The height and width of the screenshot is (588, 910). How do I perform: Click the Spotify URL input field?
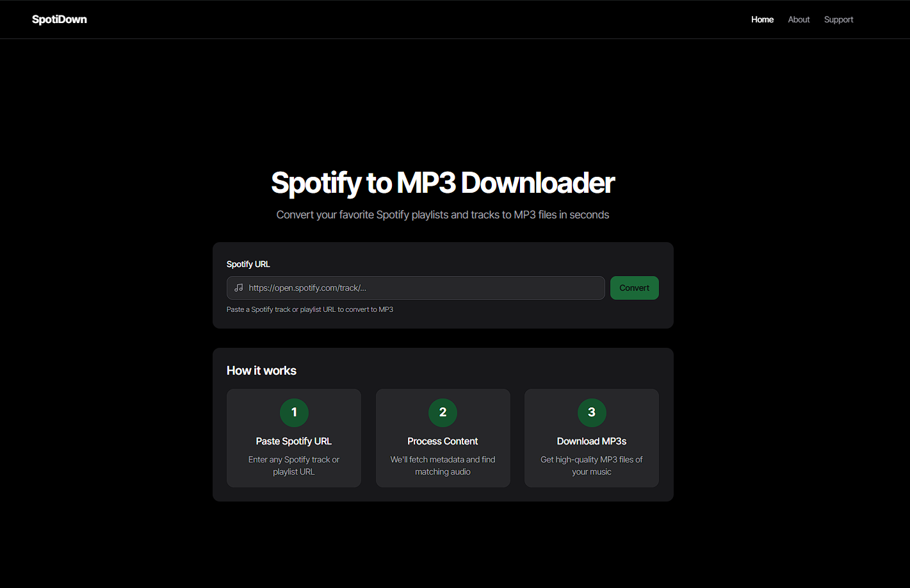[x=416, y=288]
